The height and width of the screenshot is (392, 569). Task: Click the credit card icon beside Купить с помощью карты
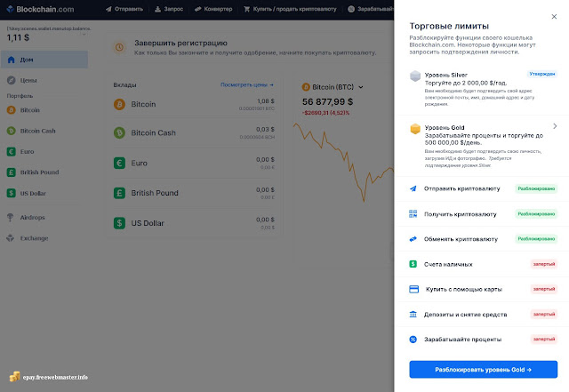pos(413,289)
